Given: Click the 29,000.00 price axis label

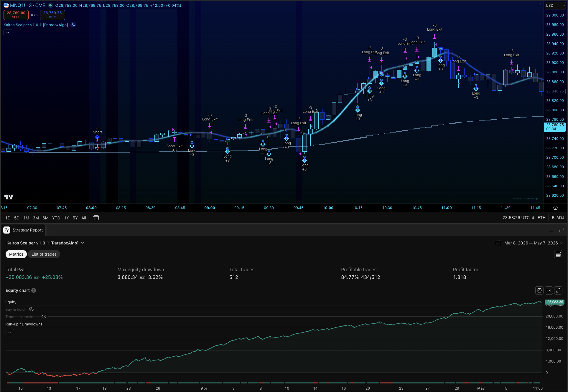Looking at the screenshot, I should tap(555, 15).
